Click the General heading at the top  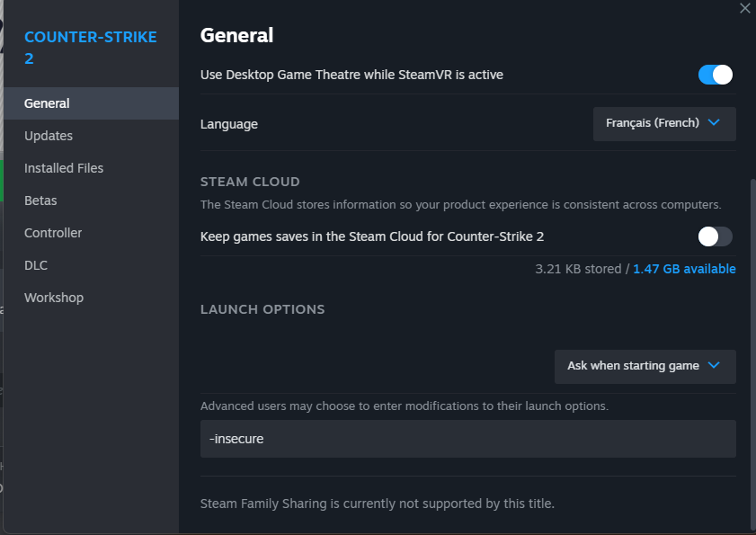[236, 35]
